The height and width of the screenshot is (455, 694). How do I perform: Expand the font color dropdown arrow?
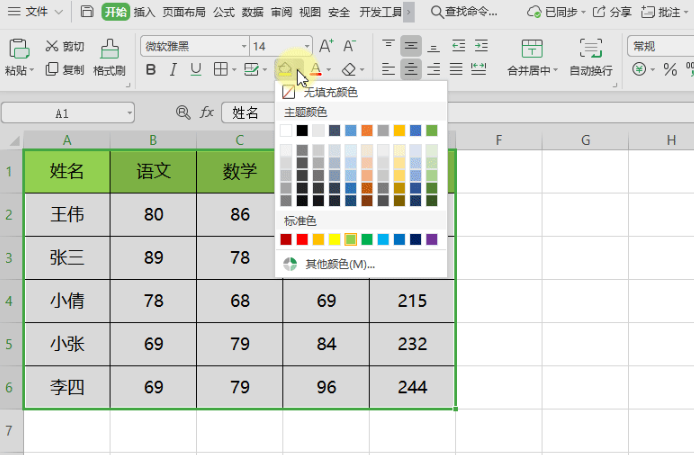[x=328, y=70]
